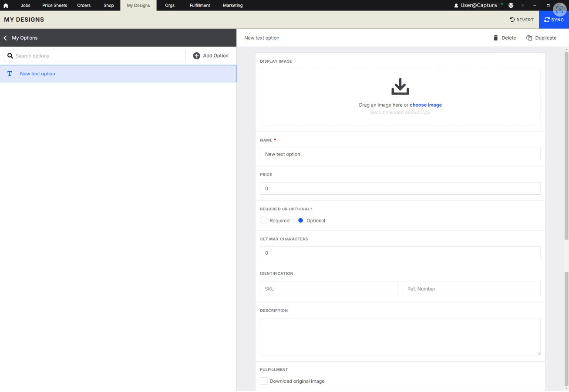Open the Orgs tab
The width and height of the screenshot is (569, 392).
click(x=170, y=6)
